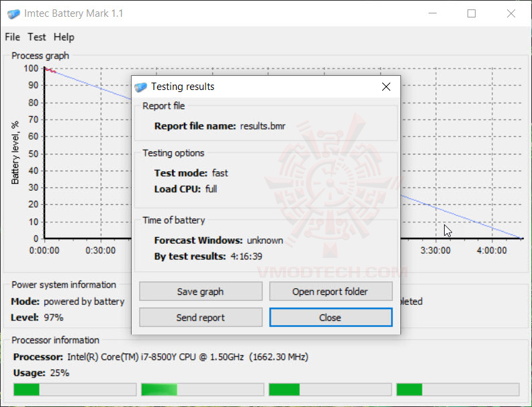The width and height of the screenshot is (532, 407).
Task: Click the 0:00:00 time axis label
Action: [44, 251]
